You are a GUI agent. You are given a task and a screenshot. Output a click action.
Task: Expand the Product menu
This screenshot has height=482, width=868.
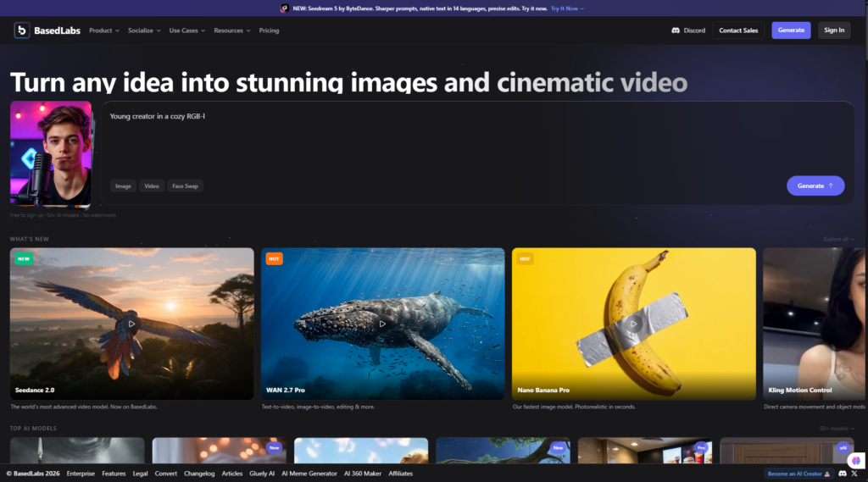tap(104, 30)
